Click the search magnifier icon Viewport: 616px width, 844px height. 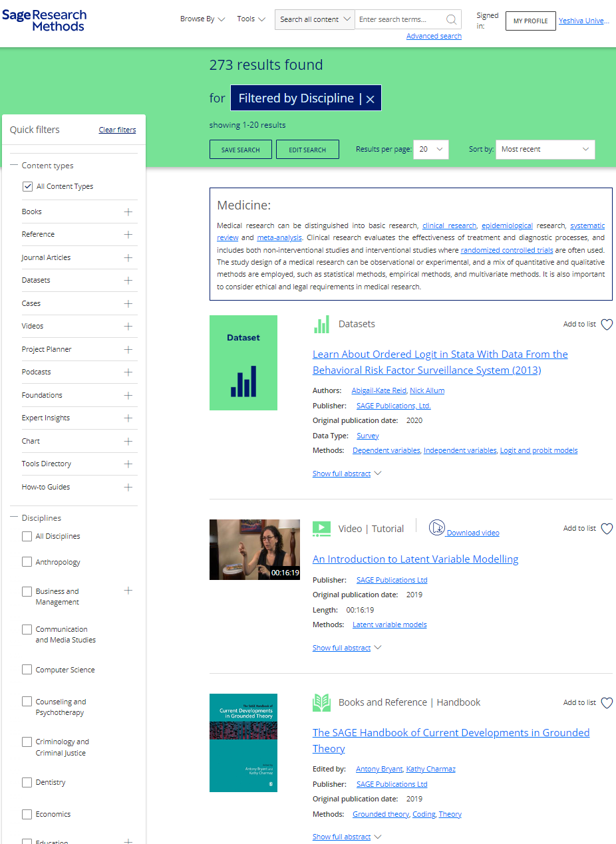click(451, 19)
